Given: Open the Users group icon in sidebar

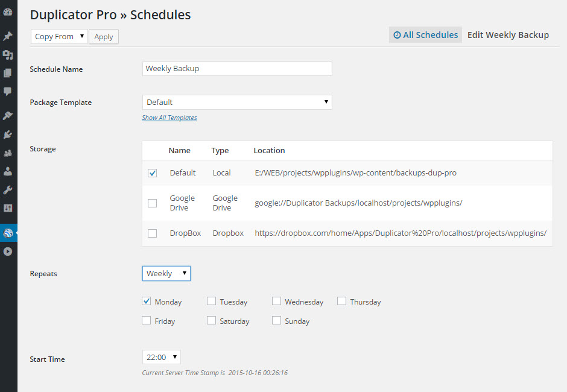Looking at the screenshot, I should point(8,153).
